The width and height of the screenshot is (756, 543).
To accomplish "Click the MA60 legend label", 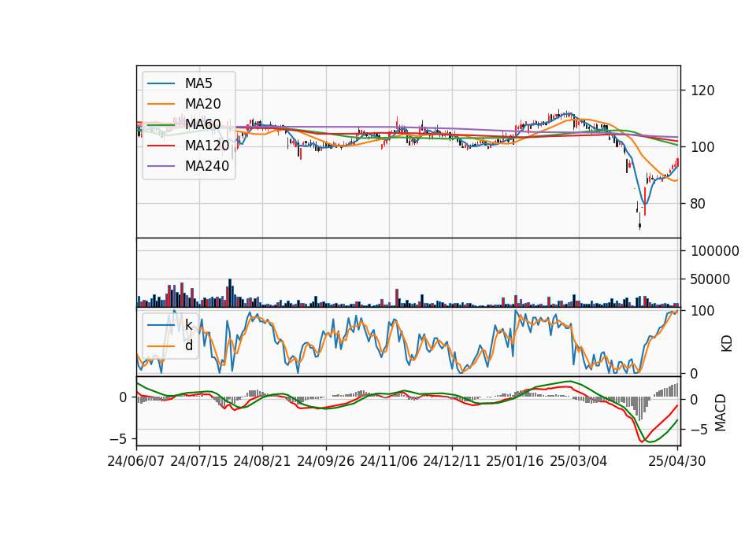I will tap(203, 124).
